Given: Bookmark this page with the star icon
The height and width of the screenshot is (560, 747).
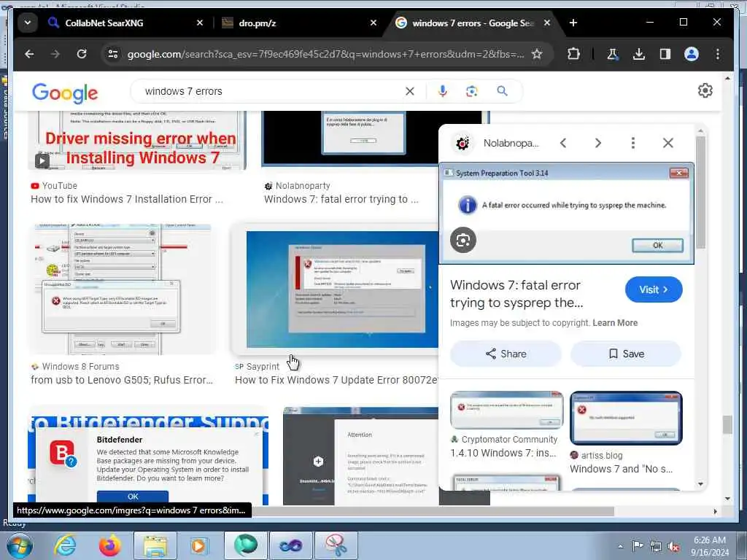Looking at the screenshot, I should point(537,54).
